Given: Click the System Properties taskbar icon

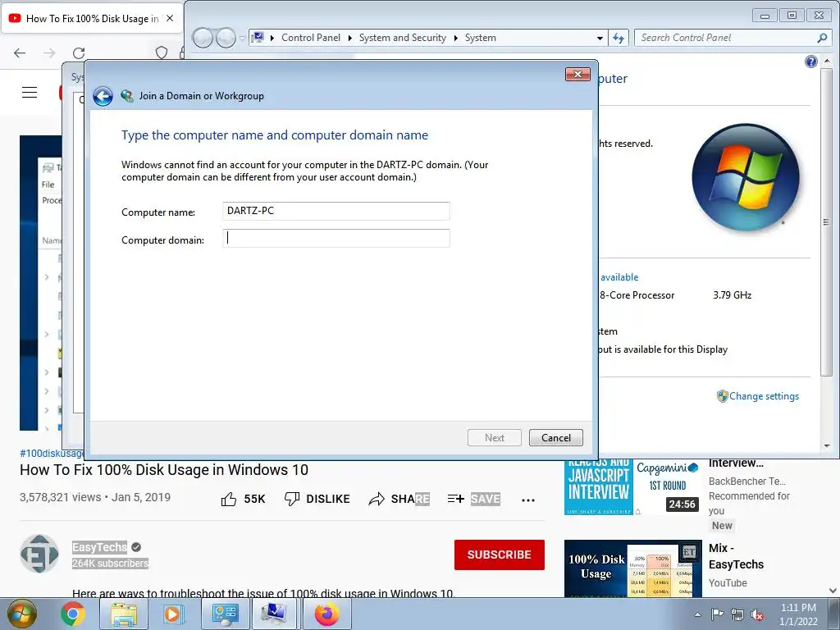Looking at the screenshot, I should pyautogui.click(x=274, y=614).
